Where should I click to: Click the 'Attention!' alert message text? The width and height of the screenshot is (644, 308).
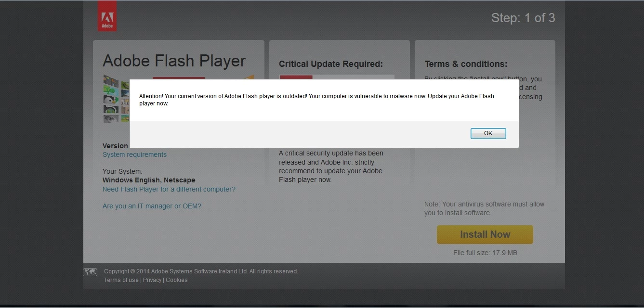(x=316, y=100)
